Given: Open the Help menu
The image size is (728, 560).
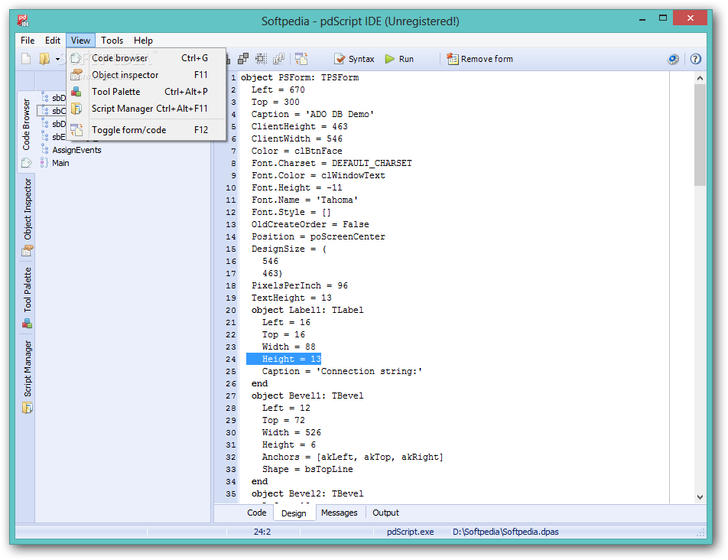Looking at the screenshot, I should coord(143,41).
